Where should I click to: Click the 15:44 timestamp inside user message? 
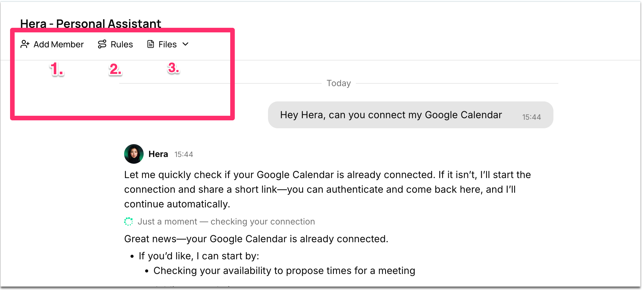[531, 117]
